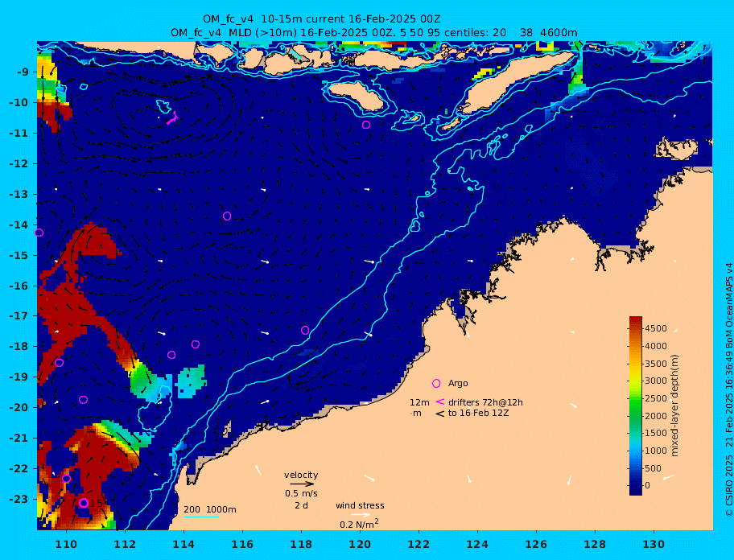This screenshot has height=560, width=734.
Task: Click the 118 longitude axis label
Action: pyautogui.click(x=301, y=544)
